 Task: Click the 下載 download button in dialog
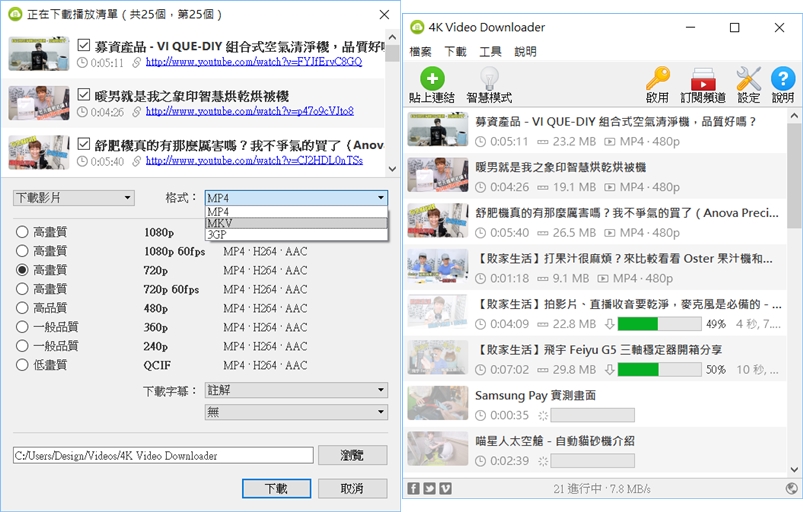277,488
